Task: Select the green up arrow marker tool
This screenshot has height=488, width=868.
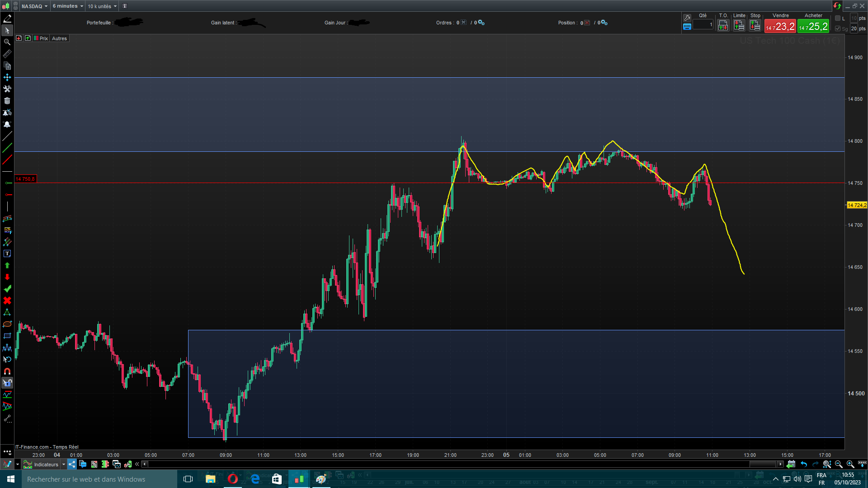Action: click(x=7, y=266)
